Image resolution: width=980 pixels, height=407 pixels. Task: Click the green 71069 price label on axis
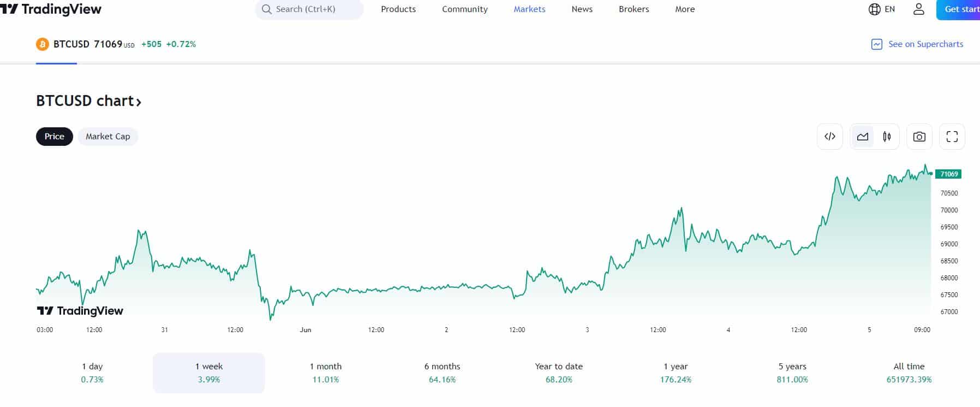click(948, 174)
